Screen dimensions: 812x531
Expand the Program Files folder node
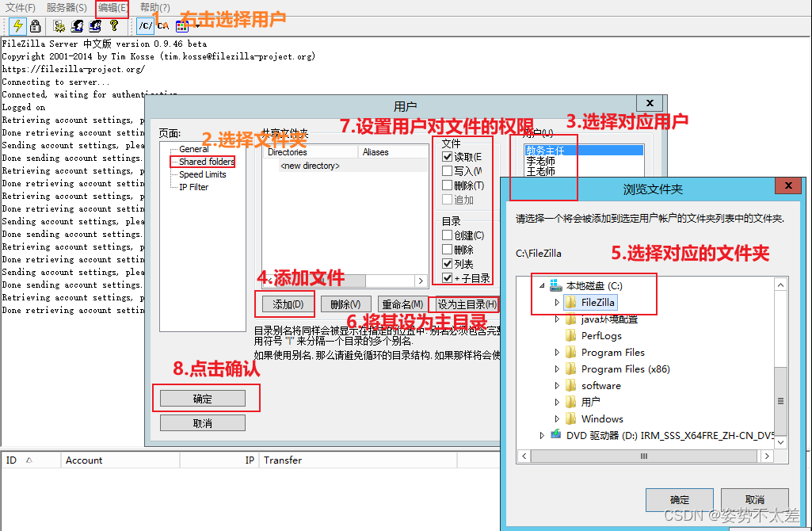click(557, 352)
